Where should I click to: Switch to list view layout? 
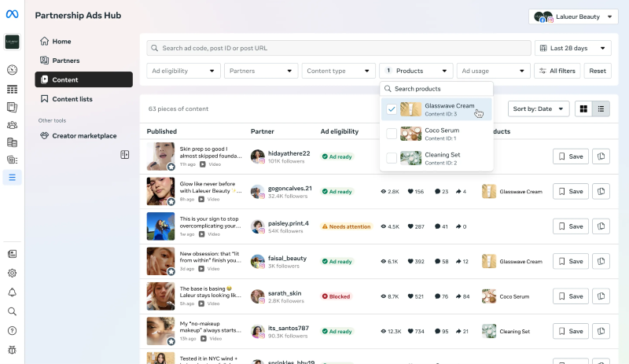[x=601, y=108]
